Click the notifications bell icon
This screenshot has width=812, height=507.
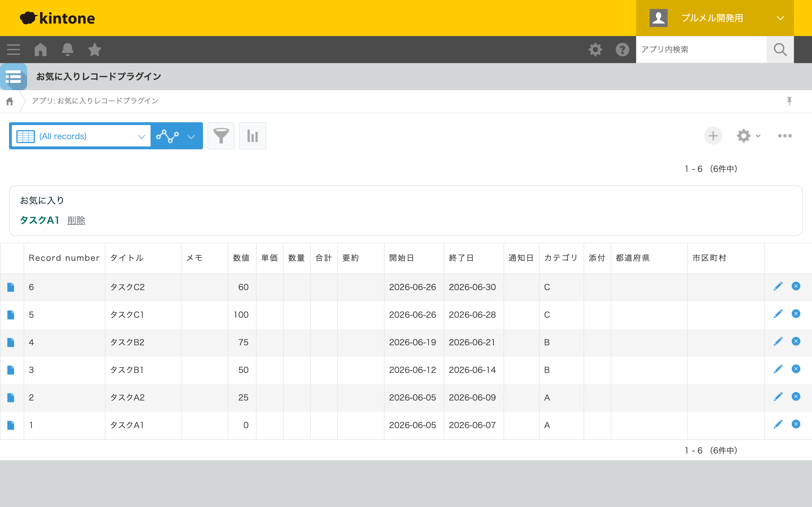tap(67, 50)
